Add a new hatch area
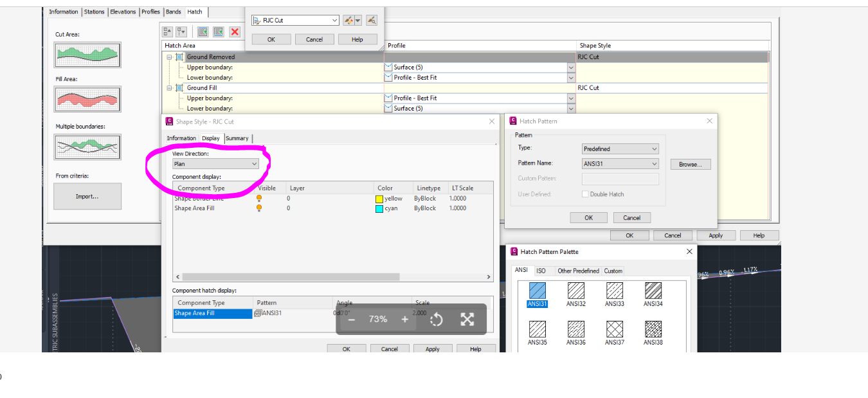 [202, 31]
